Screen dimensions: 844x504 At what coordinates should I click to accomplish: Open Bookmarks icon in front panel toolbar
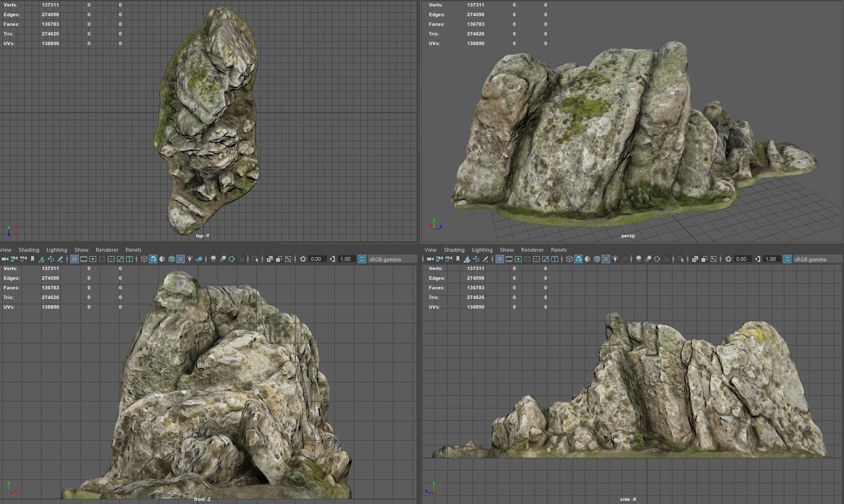33,259
